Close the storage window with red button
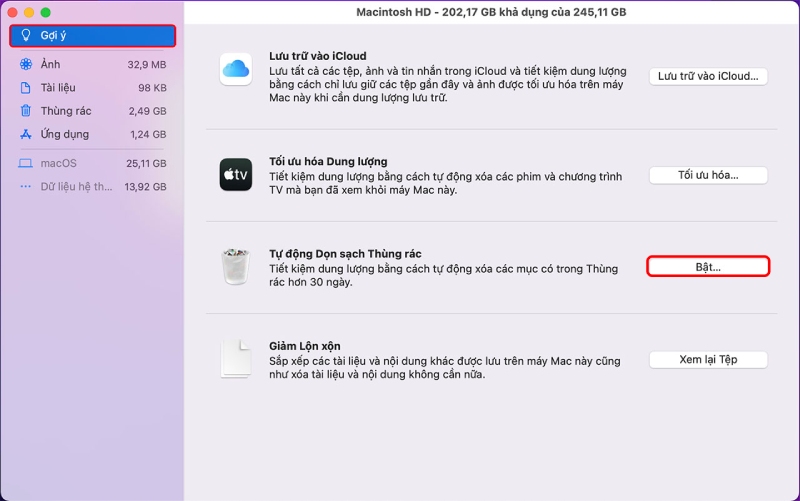Image resolution: width=800 pixels, height=501 pixels. coord(13,12)
